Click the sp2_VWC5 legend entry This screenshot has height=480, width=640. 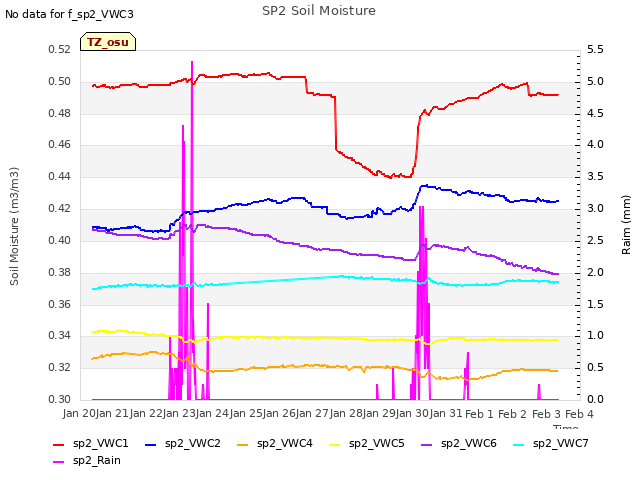tap(367, 444)
